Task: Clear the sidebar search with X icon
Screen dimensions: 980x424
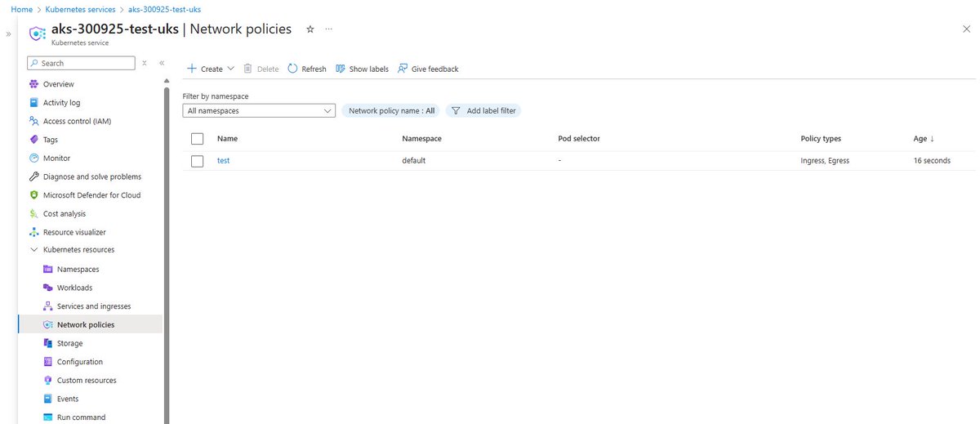Action: coord(145,63)
